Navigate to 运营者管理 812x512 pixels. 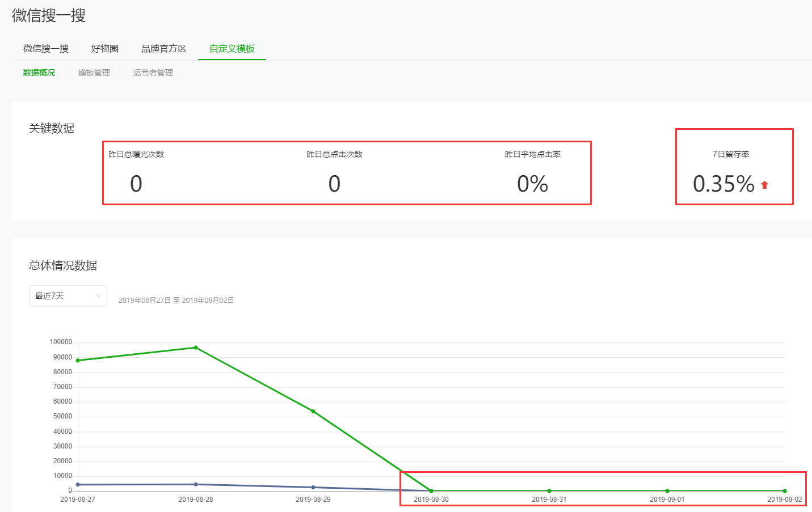coord(153,73)
